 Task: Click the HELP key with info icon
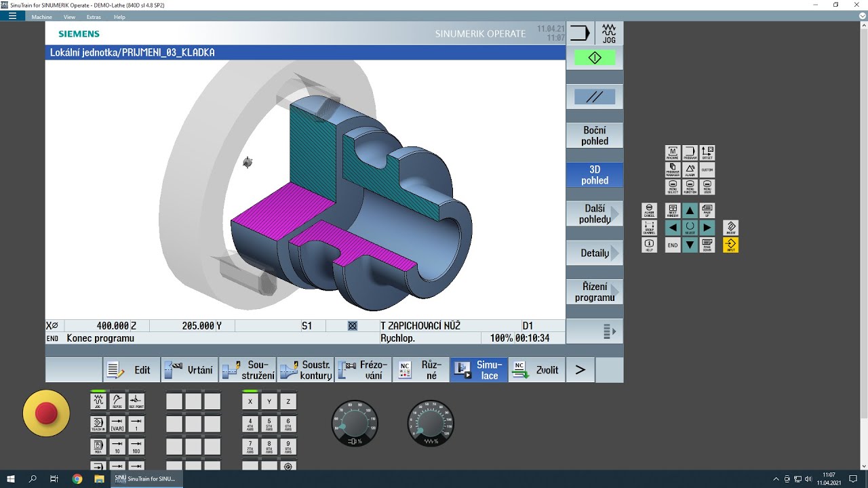click(649, 245)
